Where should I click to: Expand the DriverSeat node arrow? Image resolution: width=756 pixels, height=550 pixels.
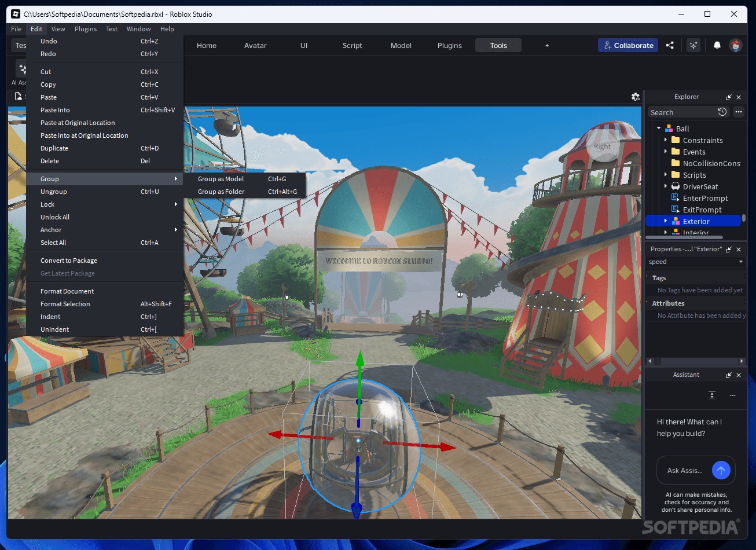(x=666, y=186)
